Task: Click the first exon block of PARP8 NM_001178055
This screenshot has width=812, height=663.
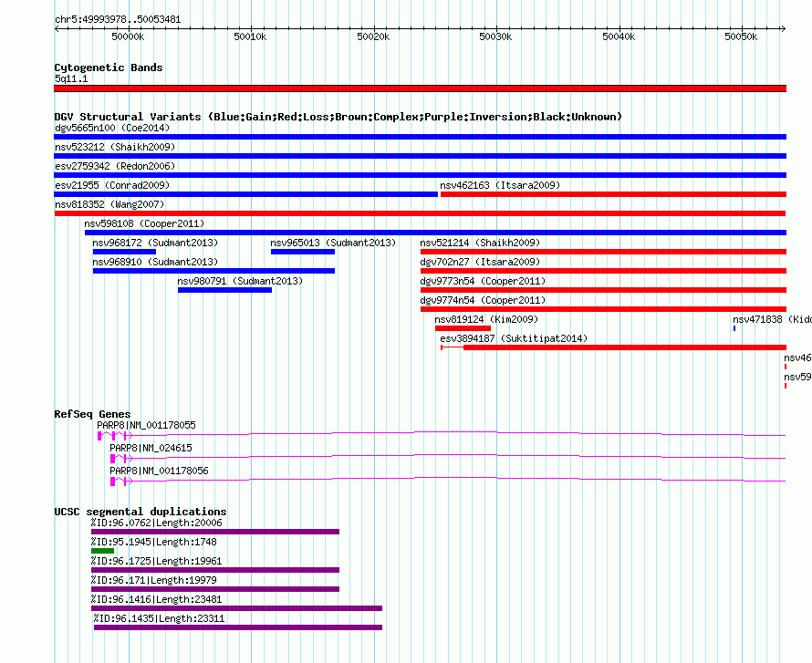Action: 99,436
